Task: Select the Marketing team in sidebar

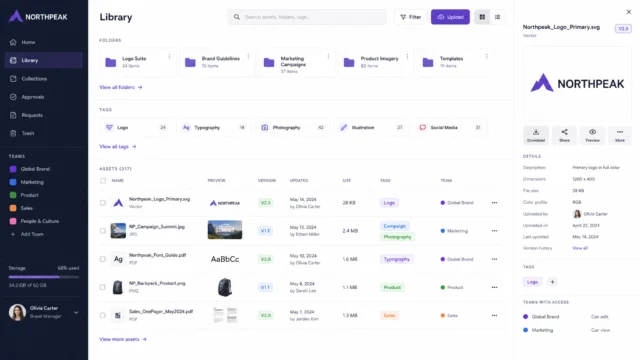Action: click(x=27, y=182)
